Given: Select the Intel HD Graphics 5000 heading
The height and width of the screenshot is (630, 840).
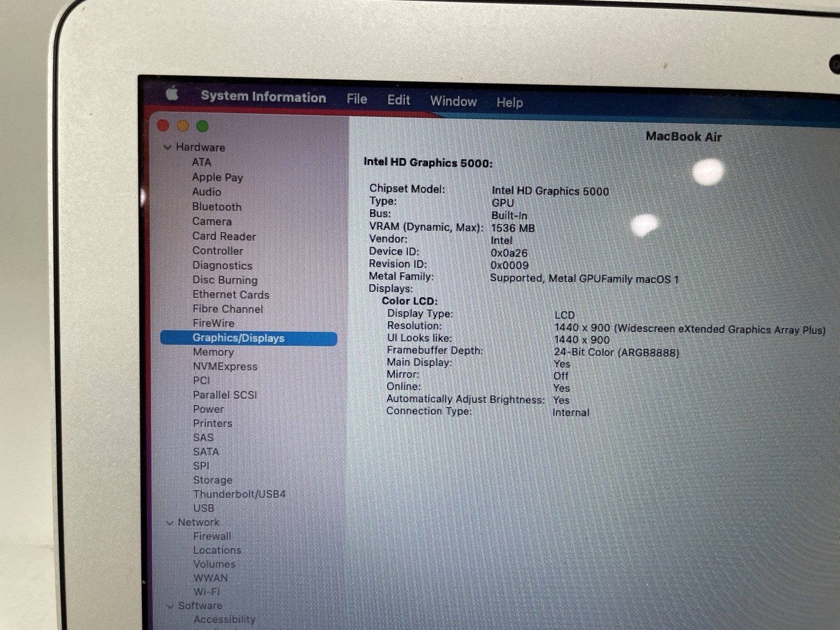Looking at the screenshot, I should pyautogui.click(x=428, y=163).
